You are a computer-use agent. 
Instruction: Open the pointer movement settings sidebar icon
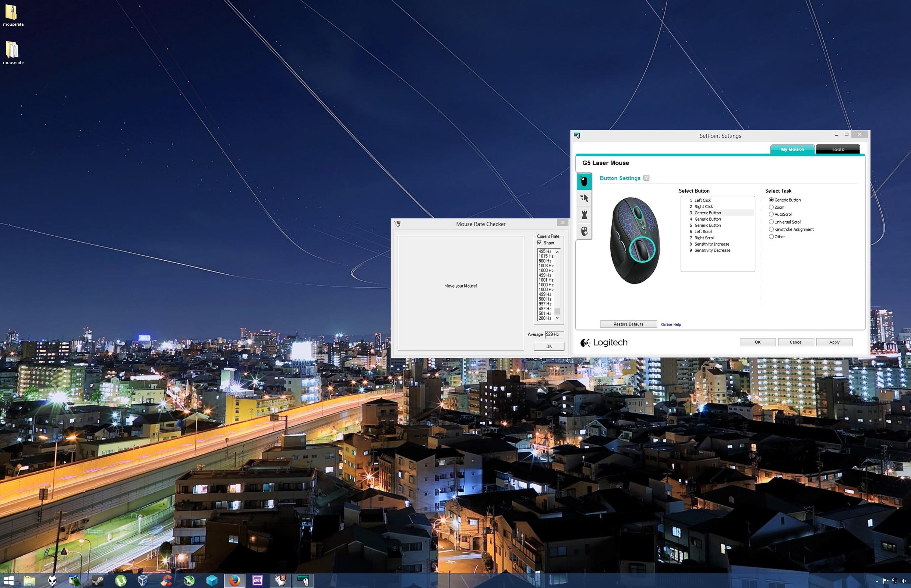584,198
